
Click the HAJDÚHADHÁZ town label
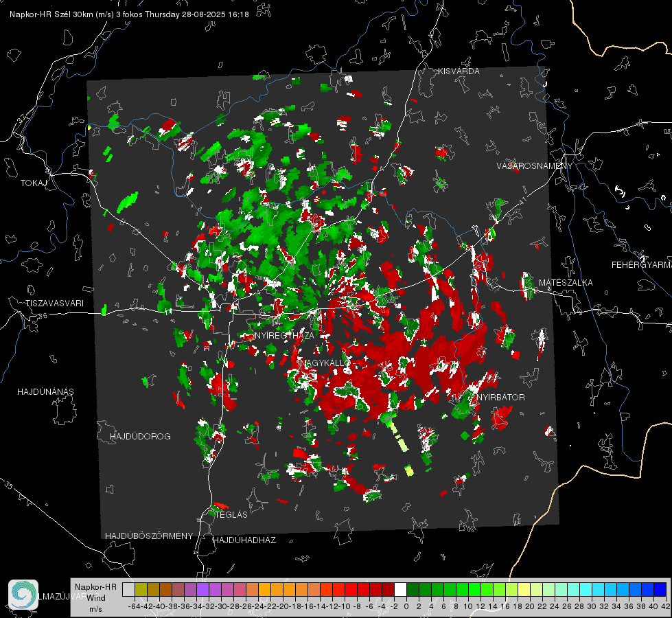click(244, 540)
